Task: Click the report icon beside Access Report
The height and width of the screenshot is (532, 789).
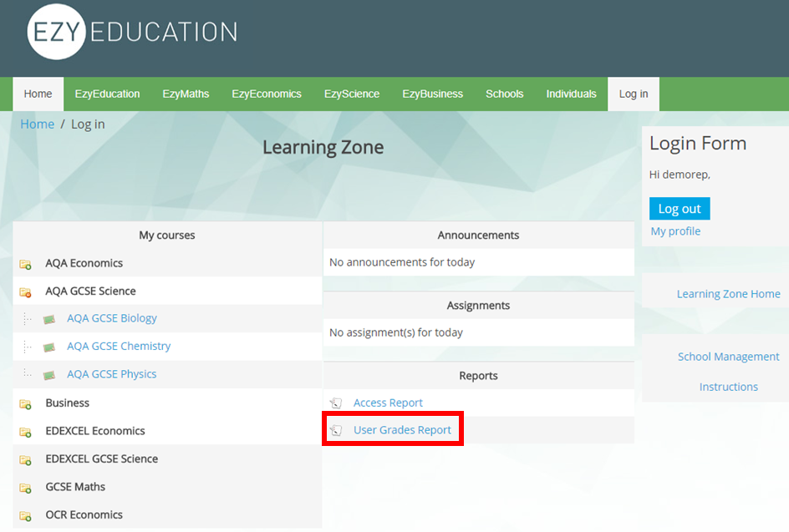Action: pos(336,403)
